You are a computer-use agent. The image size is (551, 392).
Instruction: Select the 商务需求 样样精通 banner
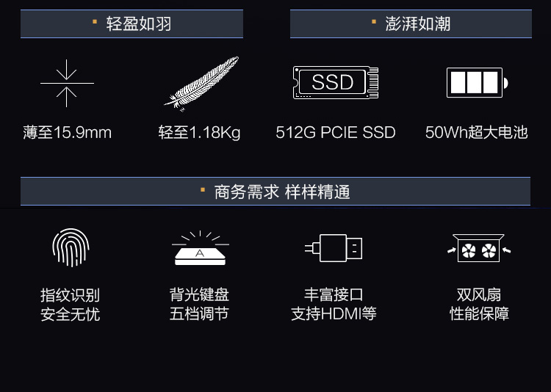coord(275,192)
